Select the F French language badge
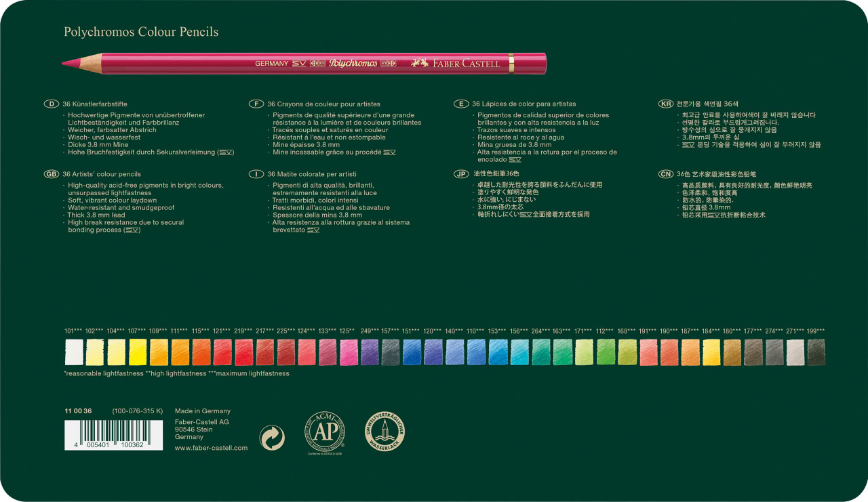This screenshot has width=868, height=502. [256, 104]
